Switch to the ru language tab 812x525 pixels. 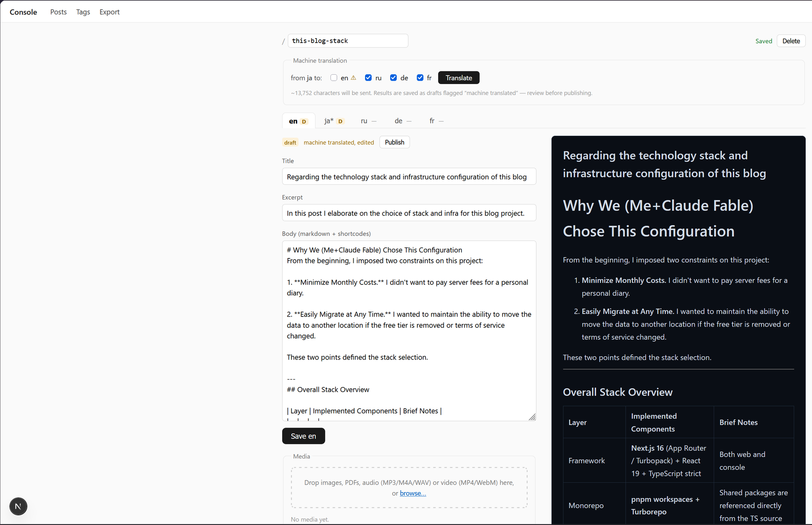click(369, 121)
